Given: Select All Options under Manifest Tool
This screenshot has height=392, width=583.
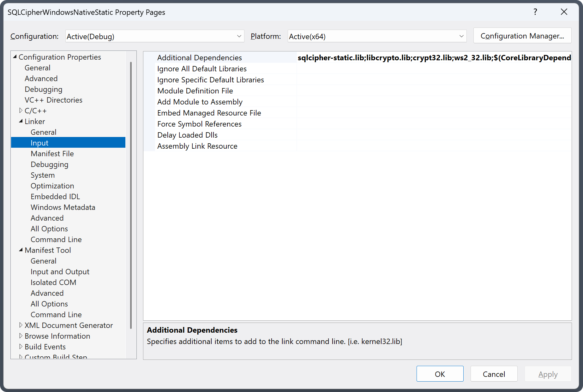Looking at the screenshot, I should [49, 304].
